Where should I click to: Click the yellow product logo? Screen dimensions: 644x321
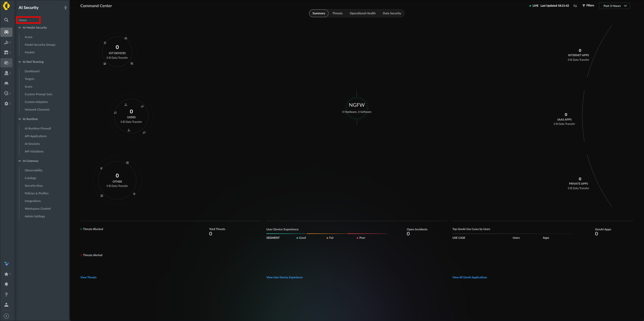click(6, 6)
